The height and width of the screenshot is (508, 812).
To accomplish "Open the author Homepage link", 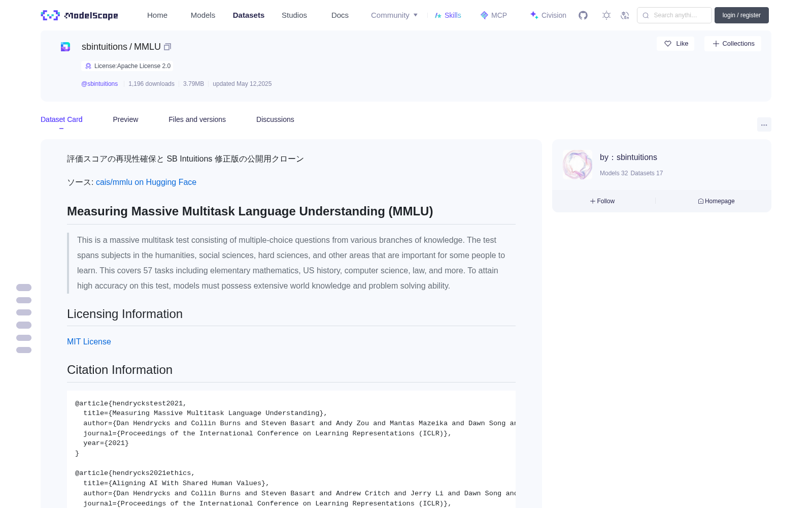I will [x=716, y=201].
